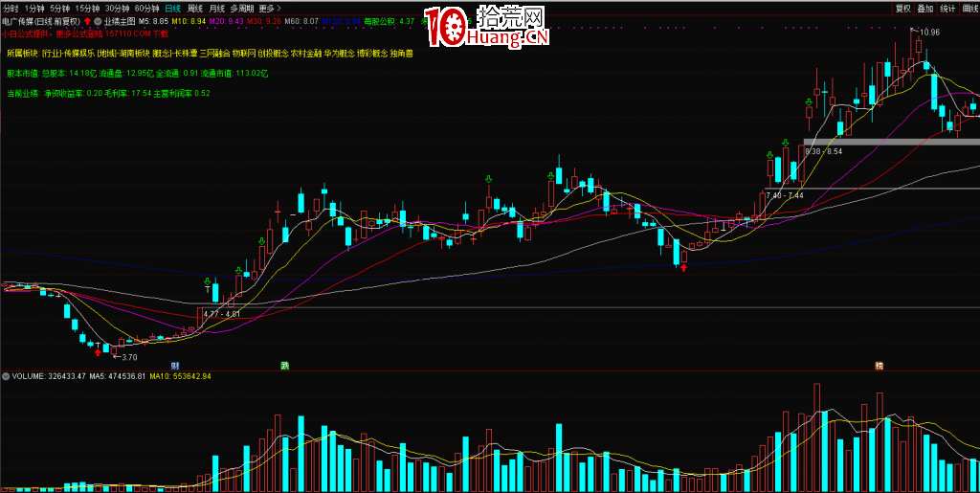Switch to the 分时 intraday period

11,9
